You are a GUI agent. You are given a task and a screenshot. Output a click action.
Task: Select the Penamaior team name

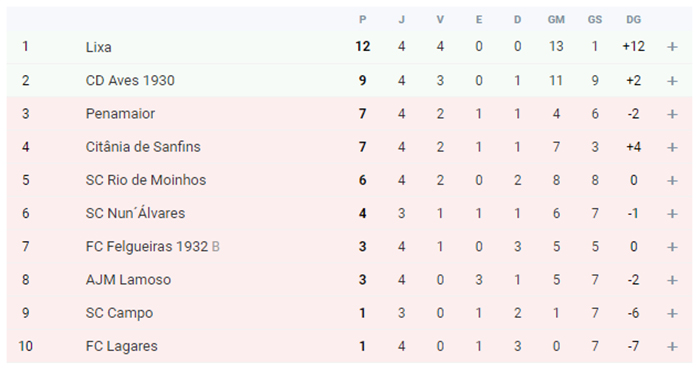[120, 113]
